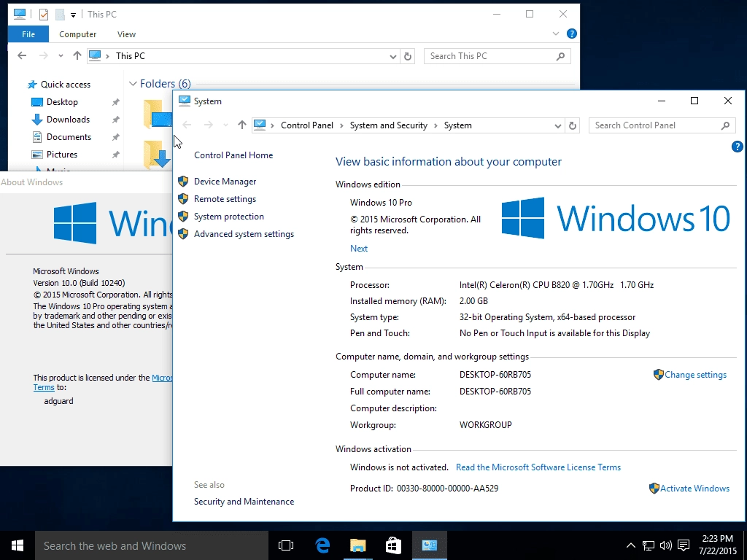The height and width of the screenshot is (560, 747).
Task: Click the Terms link in About Windows
Action: (x=43, y=388)
